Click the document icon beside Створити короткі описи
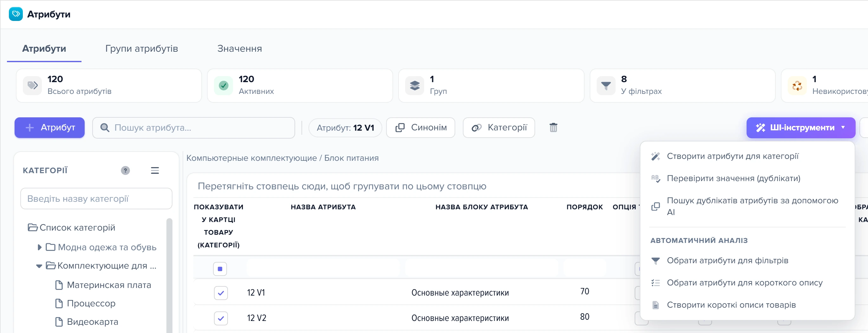The height and width of the screenshot is (333, 868). click(x=655, y=305)
